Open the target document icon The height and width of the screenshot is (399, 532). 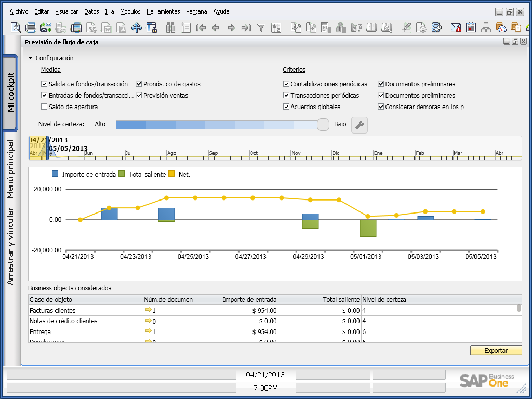click(x=311, y=28)
